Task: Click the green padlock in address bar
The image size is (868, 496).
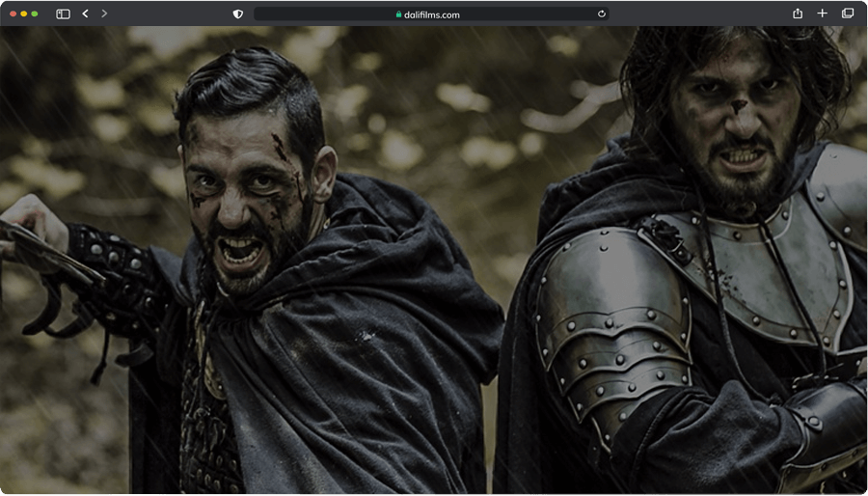Action: tap(398, 14)
